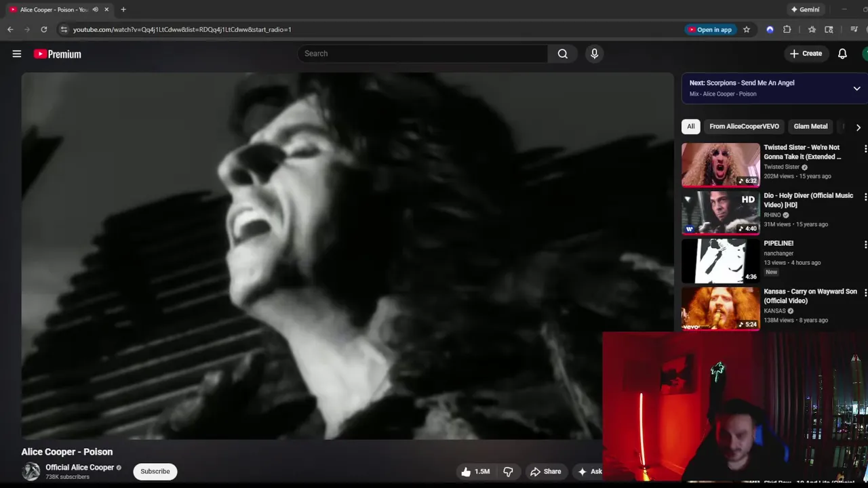
Task: Click the search magnifier button
Action: 563,54
